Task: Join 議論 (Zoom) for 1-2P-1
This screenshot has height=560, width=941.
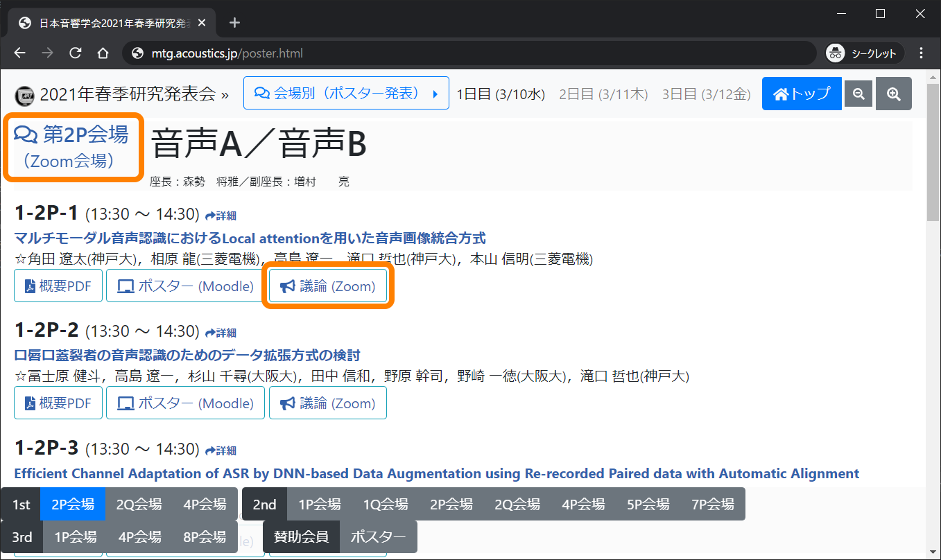Action: tap(328, 286)
